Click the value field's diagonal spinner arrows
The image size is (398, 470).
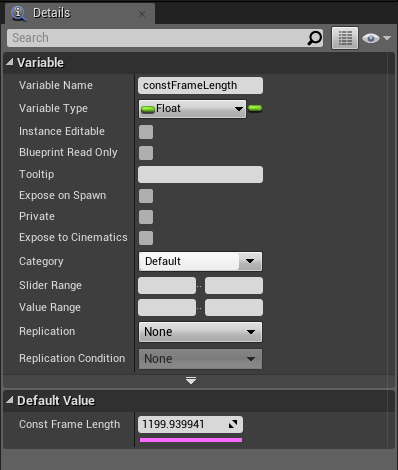tap(233, 424)
